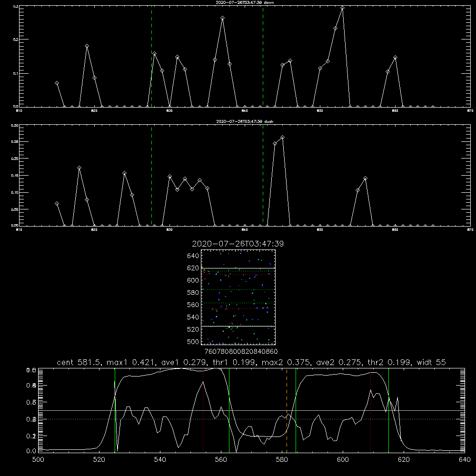Click y-axis label 0.05 of the dusk plot
Image resolution: width=476 pixels, height=476 pixels.
(15, 209)
